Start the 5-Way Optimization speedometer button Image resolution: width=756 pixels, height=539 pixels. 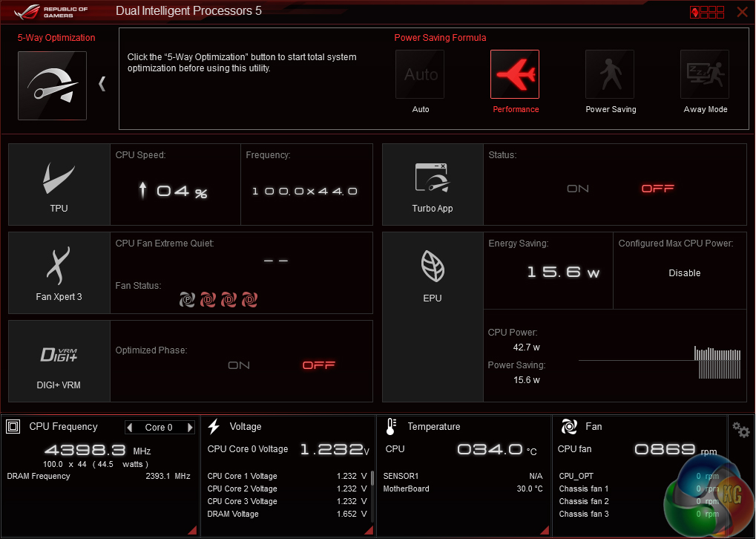[x=52, y=86]
